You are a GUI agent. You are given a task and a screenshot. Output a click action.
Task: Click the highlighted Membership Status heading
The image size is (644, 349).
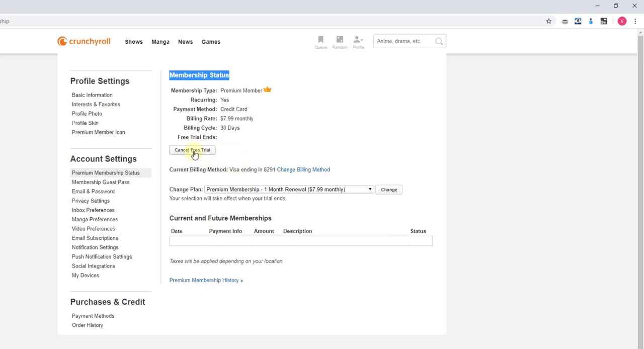(199, 75)
